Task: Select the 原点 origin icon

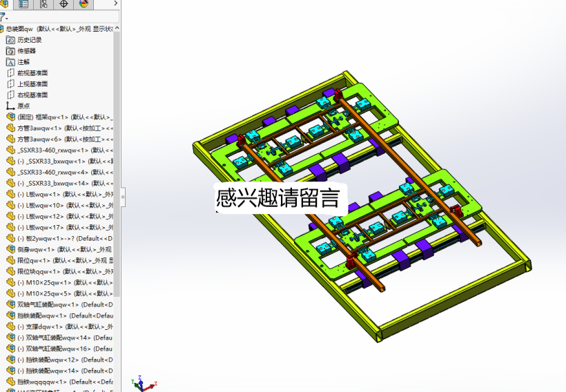Action: click(10, 106)
